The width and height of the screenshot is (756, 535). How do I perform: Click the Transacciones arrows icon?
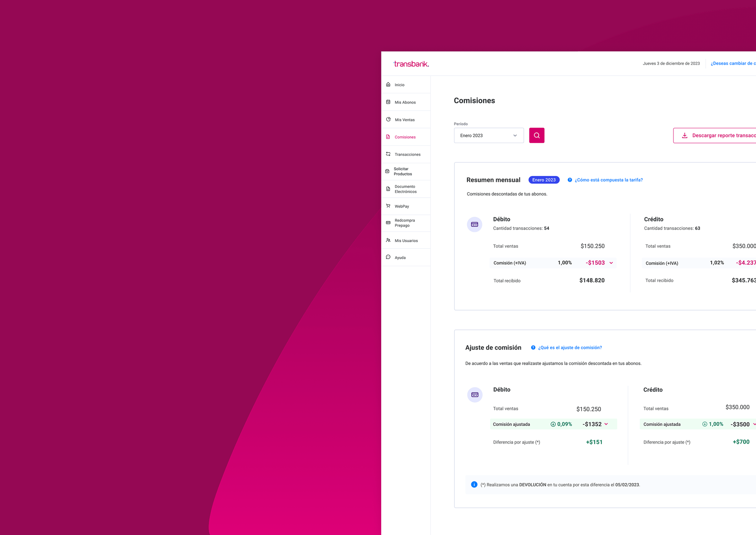pos(388,154)
